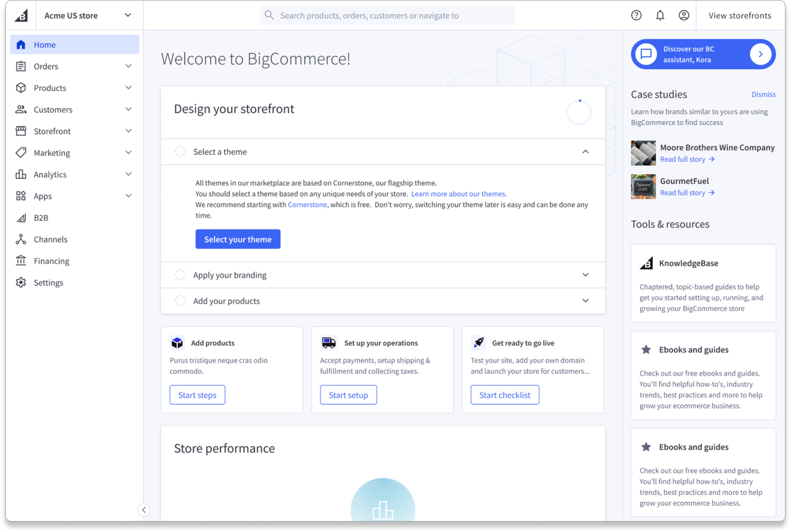Click the Channels branching icon
791x532 pixels.
[x=21, y=239]
